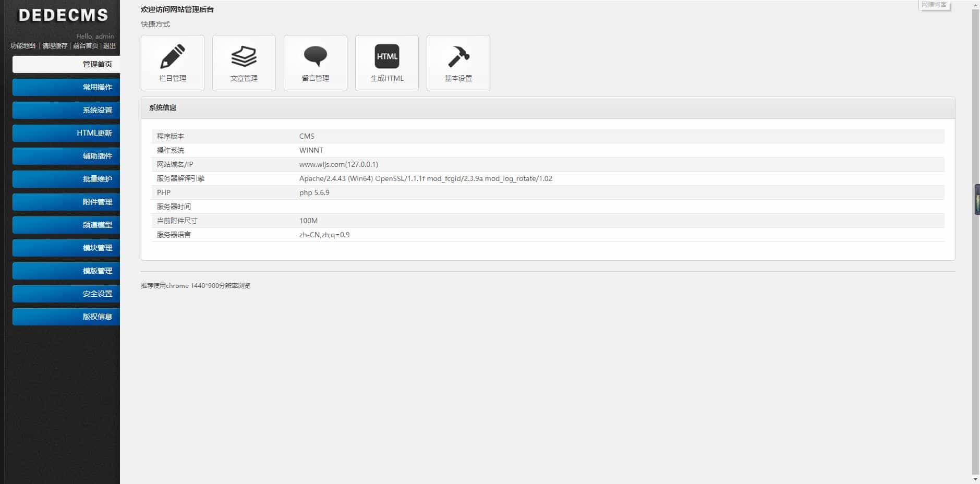Open 基本设置 hammer shortcut icon
Image resolution: width=980 pixels, height=484 pixels.
458,63
